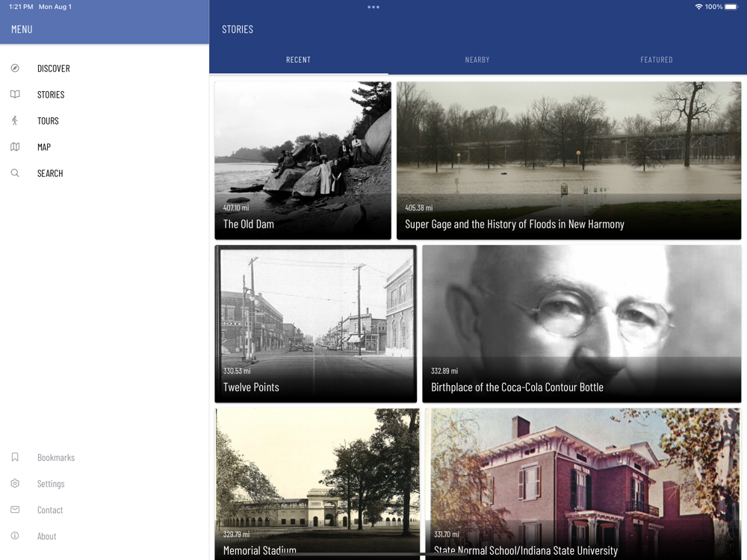Click the Search magnifier icon
This screenshot has height=560, width=747.
(15, 173)
